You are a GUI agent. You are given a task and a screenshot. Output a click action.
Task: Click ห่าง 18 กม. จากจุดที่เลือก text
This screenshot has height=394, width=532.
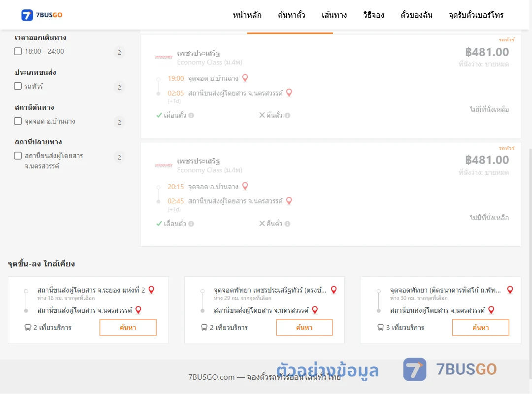click(x=66, y=298)
